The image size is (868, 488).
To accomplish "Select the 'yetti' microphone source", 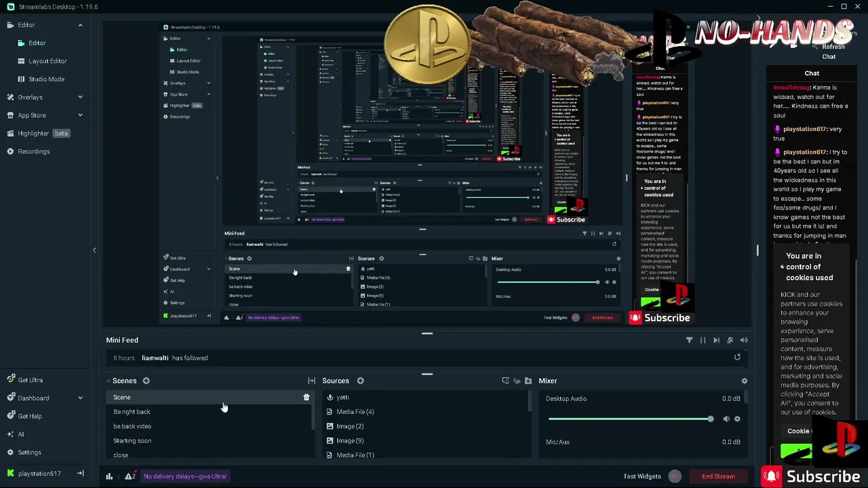I will [425, 397].
